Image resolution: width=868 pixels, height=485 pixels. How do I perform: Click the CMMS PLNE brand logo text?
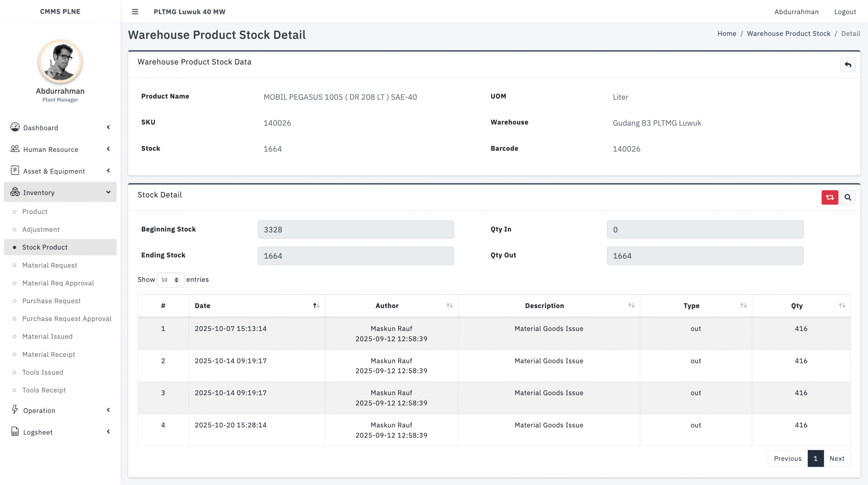tap(60, 12)
